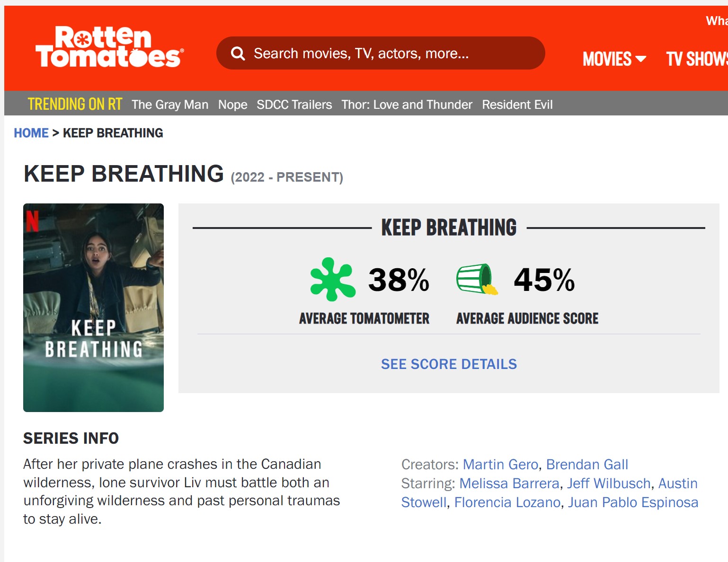The image size is (728, 562).
Task: Type in the search movies field
Action: (388, 53)
